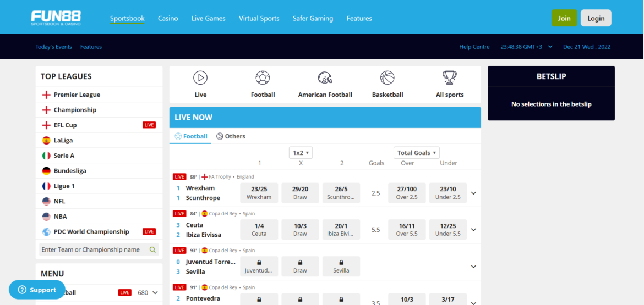This screenshot has width=644, height=305.
Task: Select Under 2.5 at 23/10
Action: tap(448, 193)
